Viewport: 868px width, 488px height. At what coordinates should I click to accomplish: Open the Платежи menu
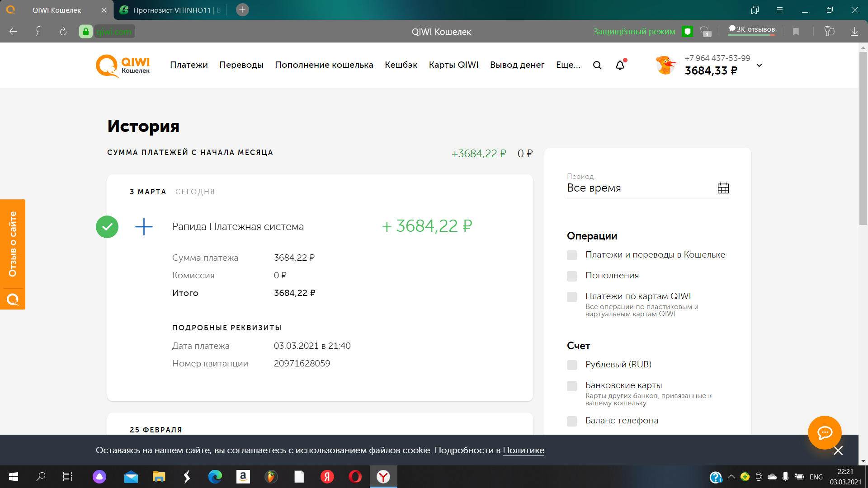click(189, 65)
